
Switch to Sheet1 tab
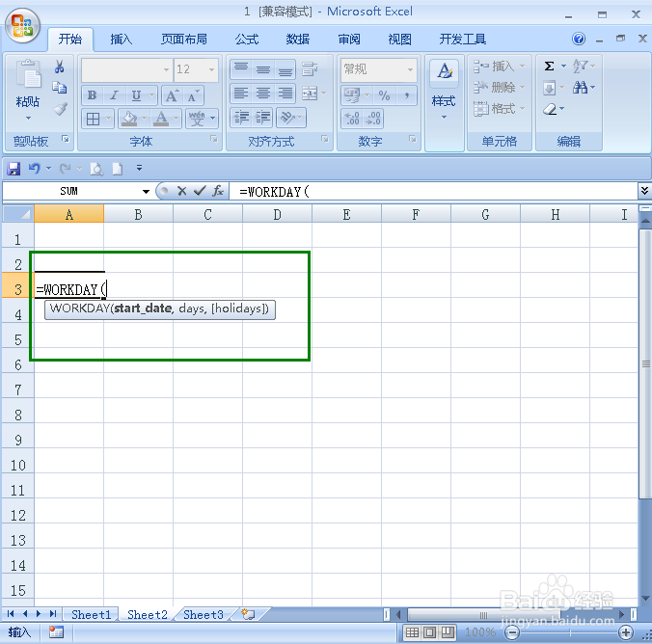[x=91, y=614]
